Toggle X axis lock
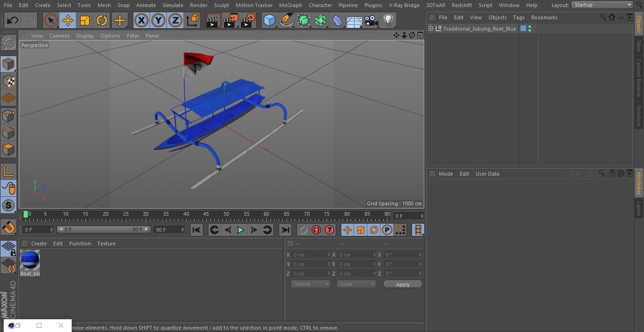Screen dimensions: 644x332 coord(141,21)
